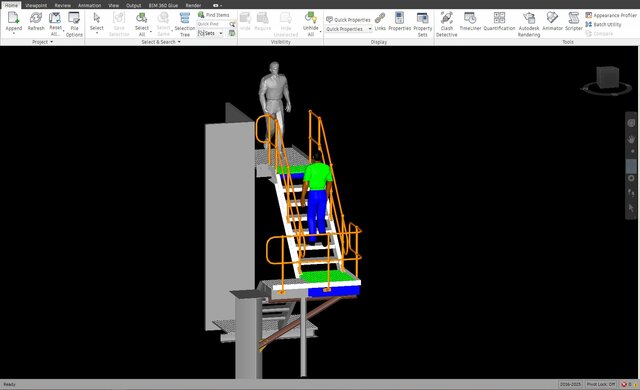
Task: Open the Find Items window
Action: tap(213, 15)
